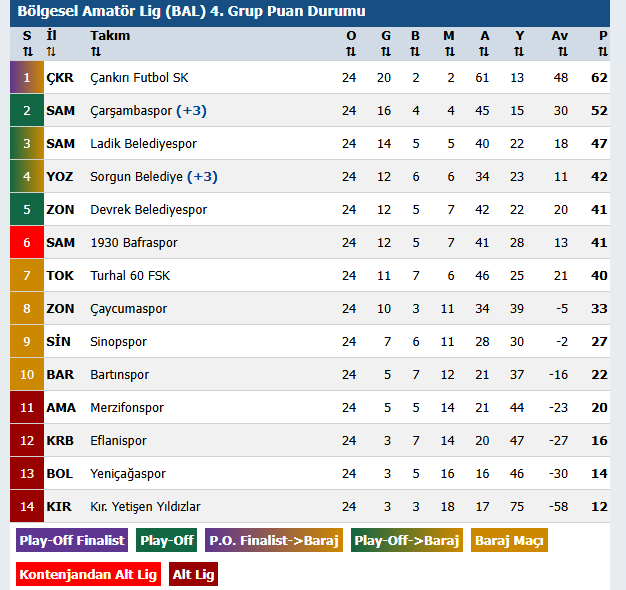Sort by draws using B column arrows
626x590 pixels.
click(x=415, y=52)
